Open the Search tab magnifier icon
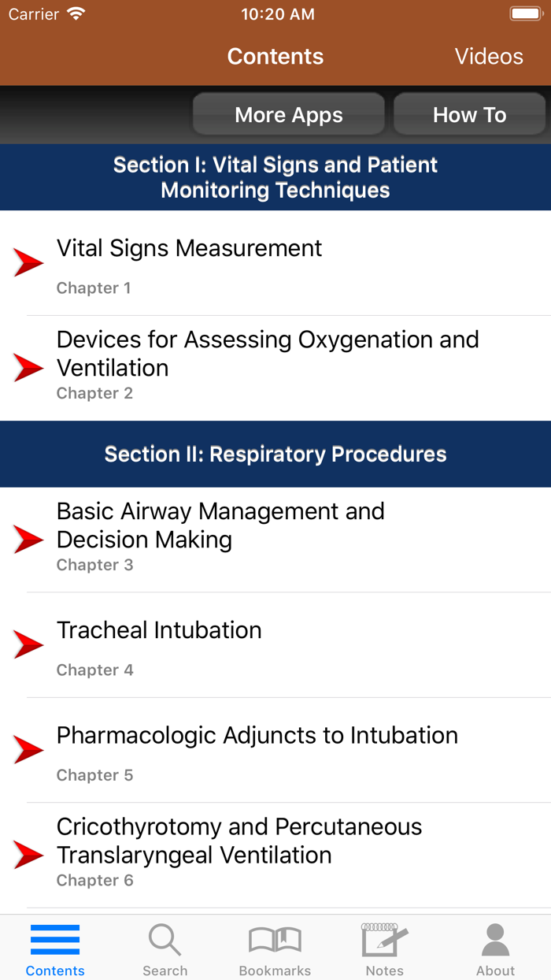551x980 pixels. tap(165, 941)
